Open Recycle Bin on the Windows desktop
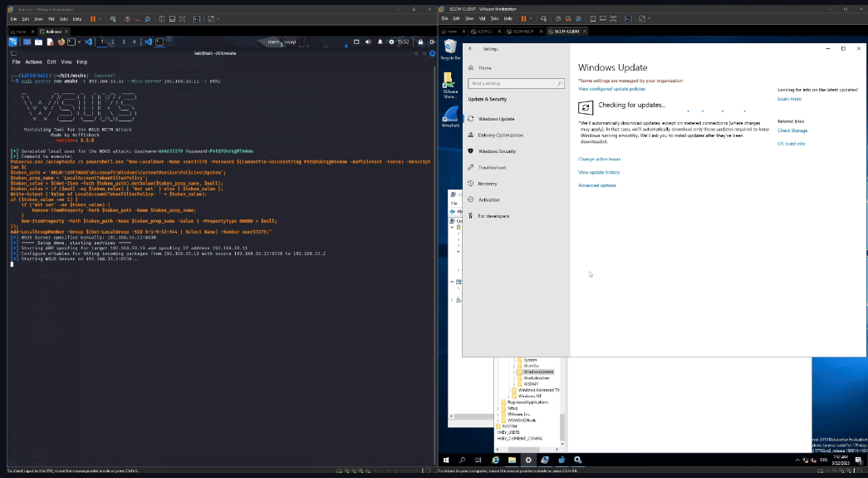The height and width of the screenshot is (478, 868). coord(450,50)
